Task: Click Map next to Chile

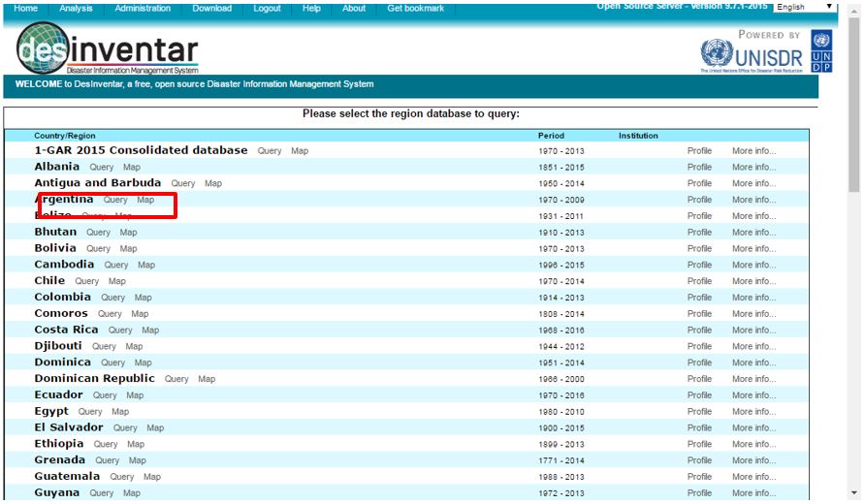Action: (117, 281)
